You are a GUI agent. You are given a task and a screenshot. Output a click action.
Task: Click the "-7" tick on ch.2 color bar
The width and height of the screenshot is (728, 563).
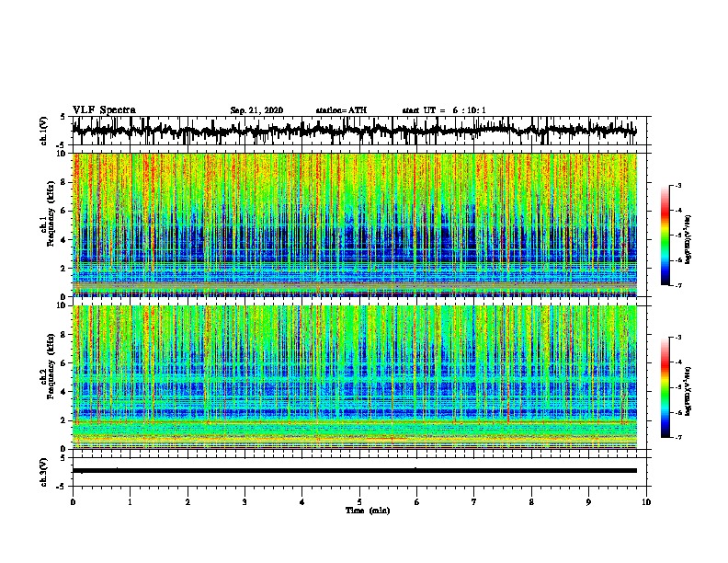[x=678, y=437]
